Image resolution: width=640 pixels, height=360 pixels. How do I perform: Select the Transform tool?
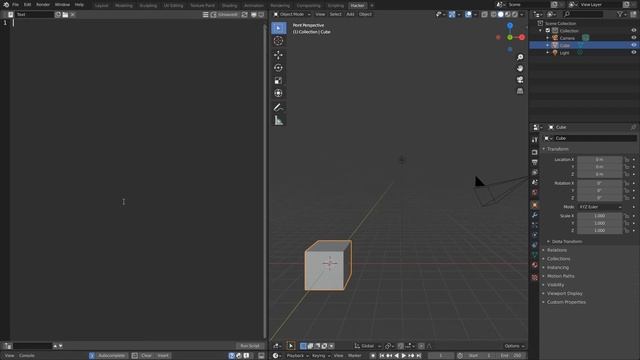[278, 93]
